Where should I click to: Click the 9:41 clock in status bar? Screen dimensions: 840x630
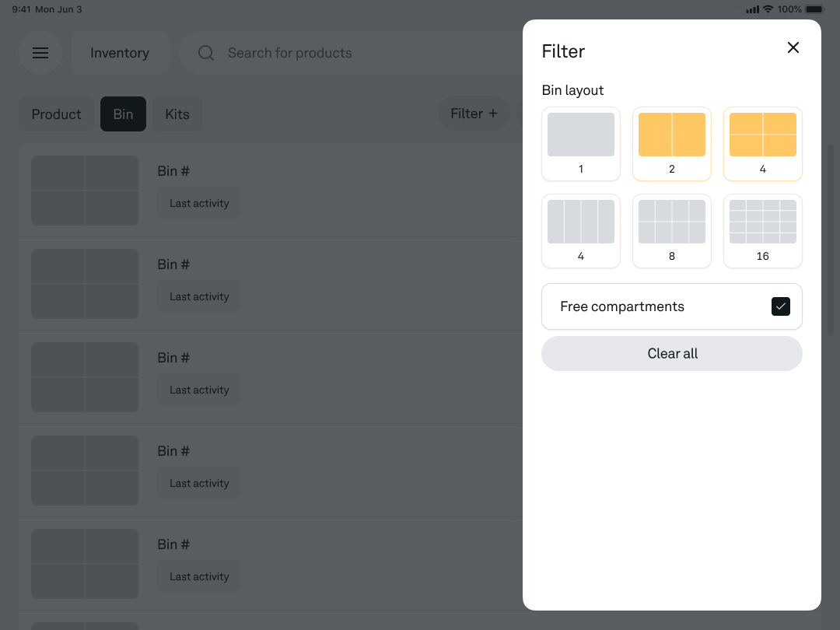point(22,9)
